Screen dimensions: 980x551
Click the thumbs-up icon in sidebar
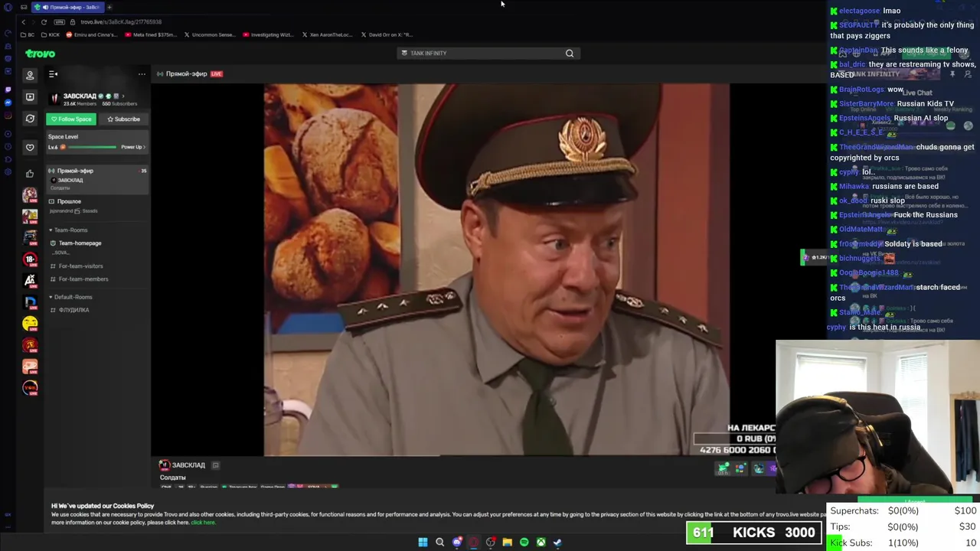[x=30, y=174]
